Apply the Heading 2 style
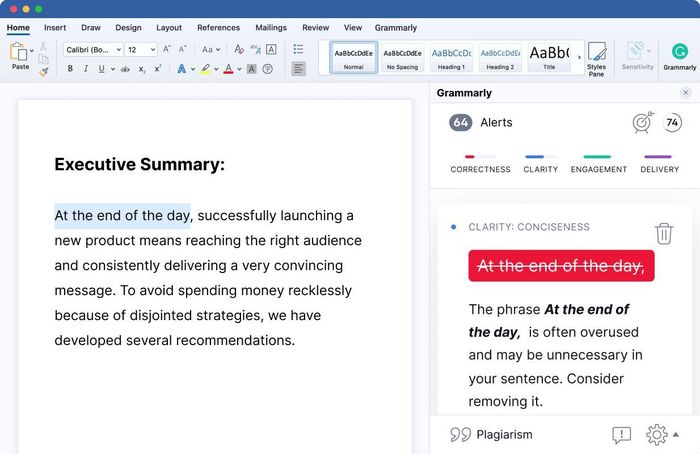Screen dimensions: 700x454 [500, 57]
